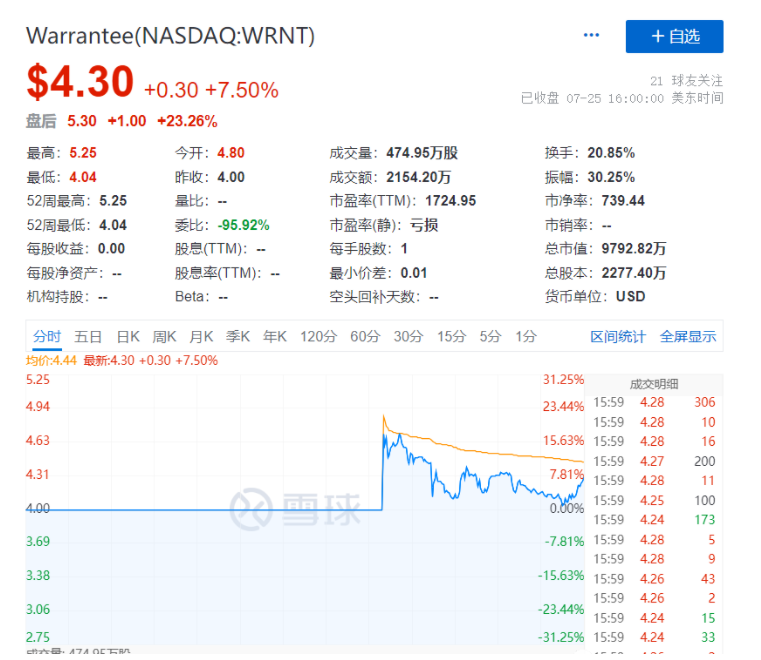Click the 31.25% top percent axis label
The width and height of the screenshot is (761, 660).
(563, 380)
